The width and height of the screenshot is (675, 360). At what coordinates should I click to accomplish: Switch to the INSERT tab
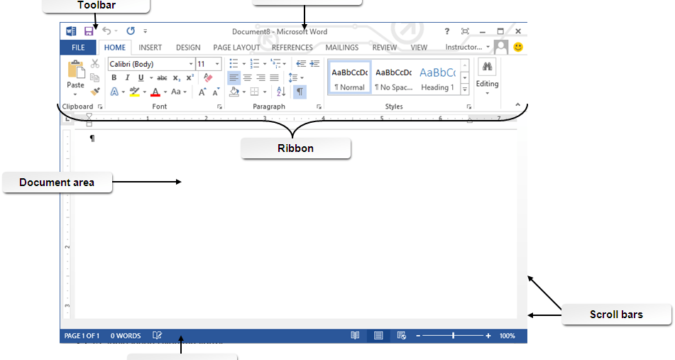point(150,47)
